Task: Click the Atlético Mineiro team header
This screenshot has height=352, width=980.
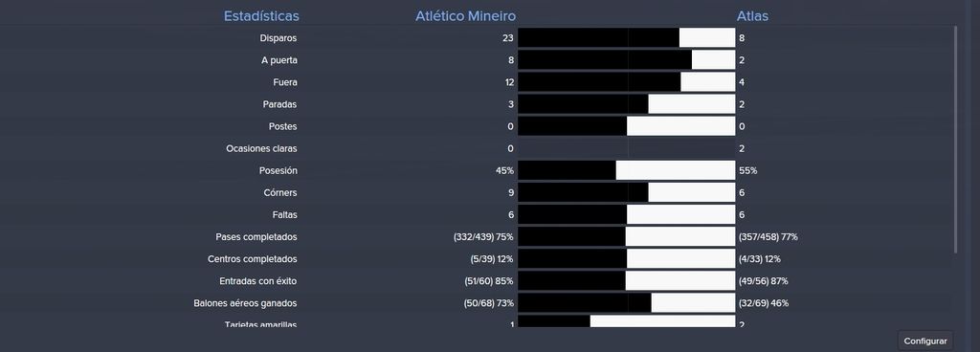Action: (x=466, y=16)
